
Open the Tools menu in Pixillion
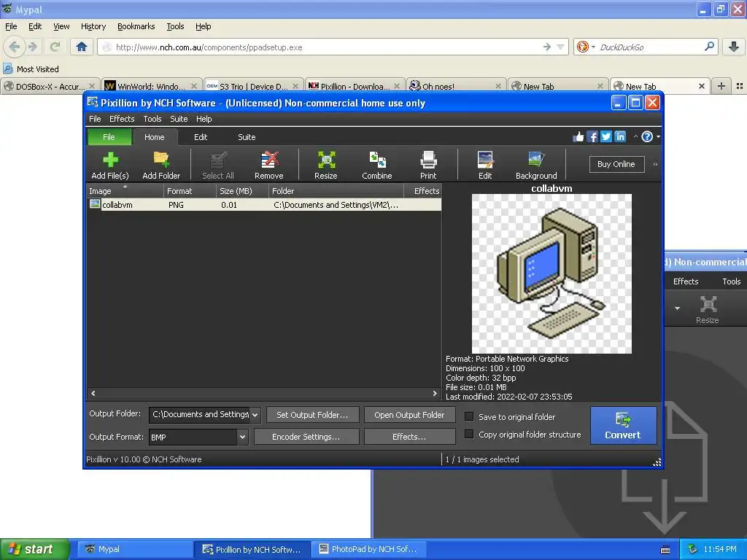point(152,119)
